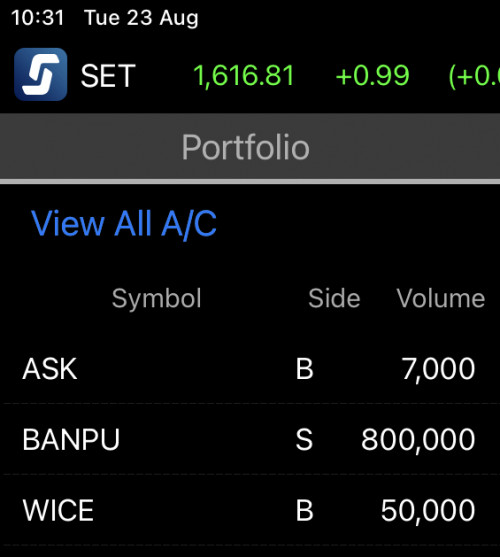Select the ASK volume 7,000
Image resolution: width=500 pixels, height=557 pixels.
pos(438,369)
